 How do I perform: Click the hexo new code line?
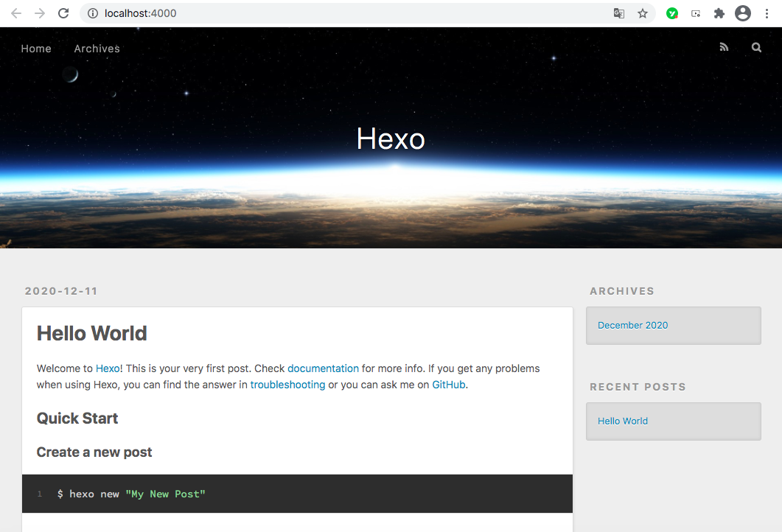[x=132, y=494]
